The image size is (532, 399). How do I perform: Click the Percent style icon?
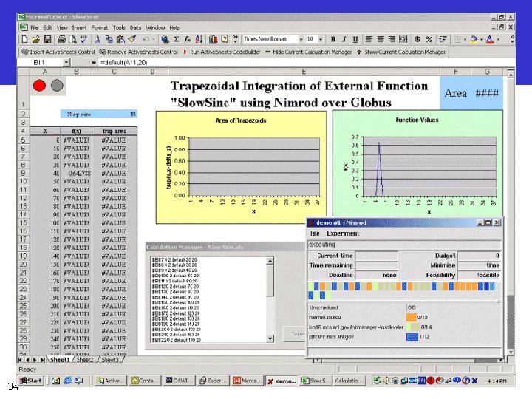429,39
